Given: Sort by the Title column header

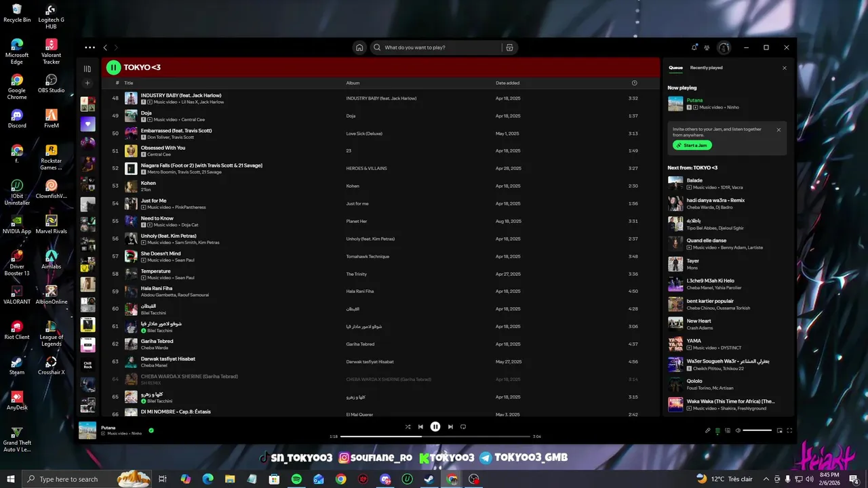Looking at the screenshot, I should tap(128, 83).
